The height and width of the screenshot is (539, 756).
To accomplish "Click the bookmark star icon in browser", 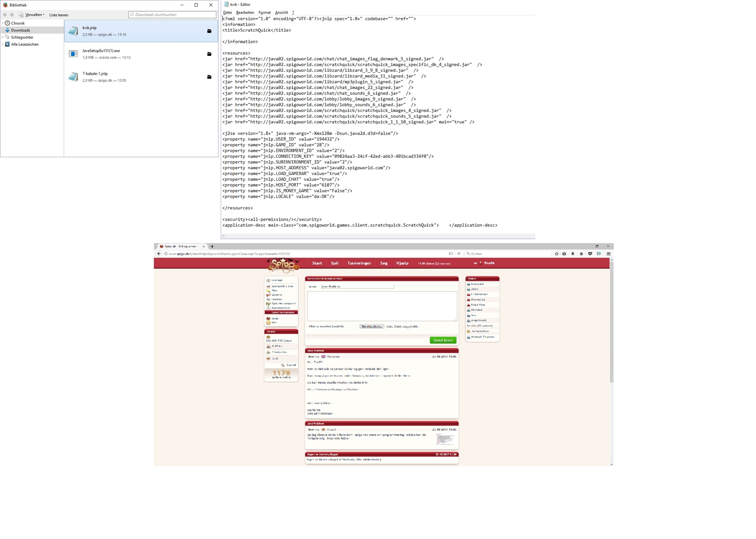I will pos(557,254).
